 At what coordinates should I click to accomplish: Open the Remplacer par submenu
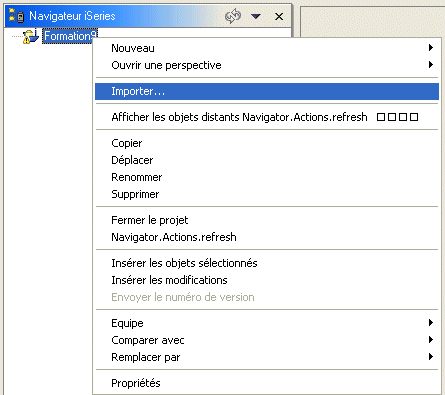pyautogui.click(x=267, y=357)
